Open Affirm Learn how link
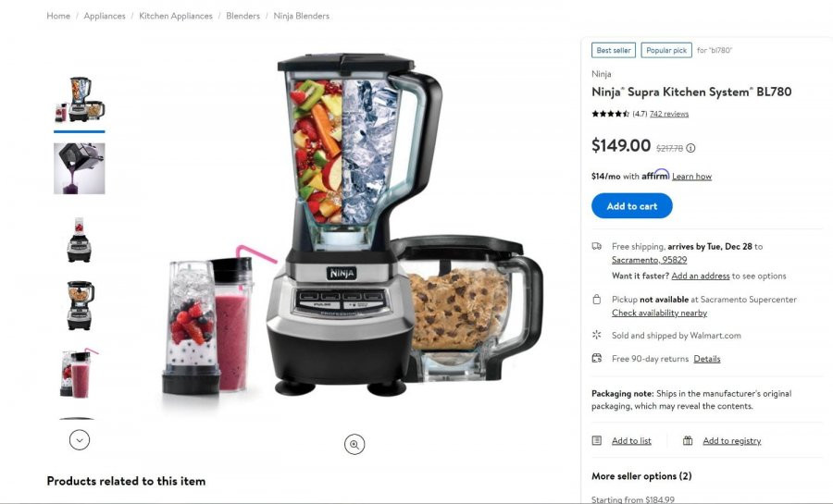The width and height of the screenshot is (833, 504). tap(691, 176)
